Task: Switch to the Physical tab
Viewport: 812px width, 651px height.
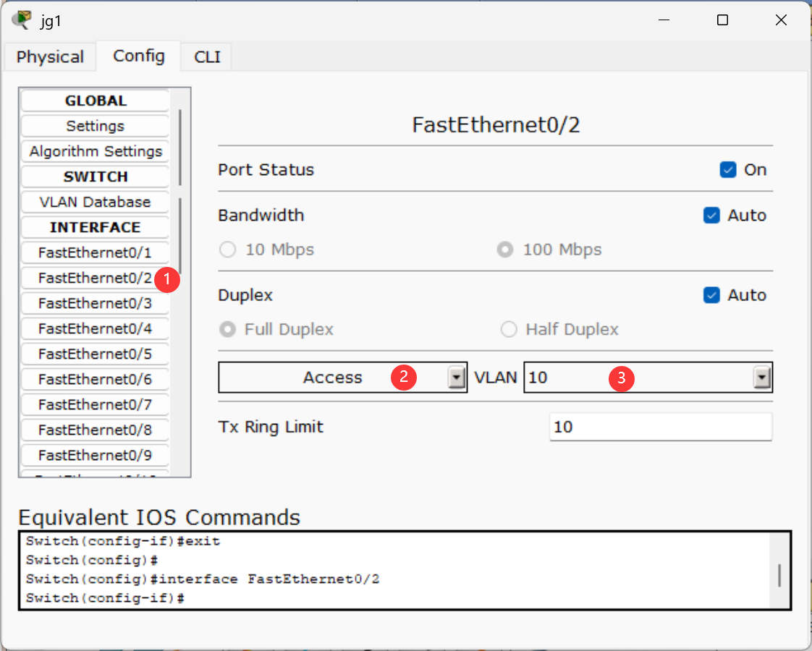Action: (x=50, y=56)
